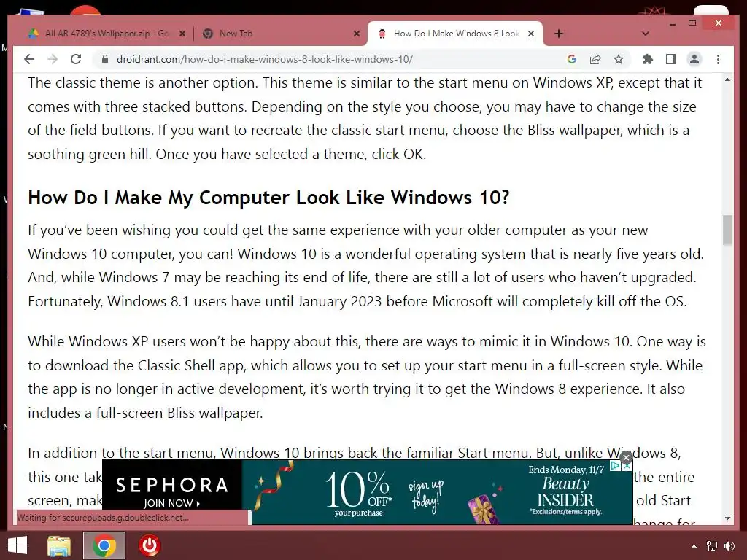The width and height of the screenshot is (747, 560).
Task: Switch to All AR 4789's Wallpaper.zip tab
Action: 106,34
